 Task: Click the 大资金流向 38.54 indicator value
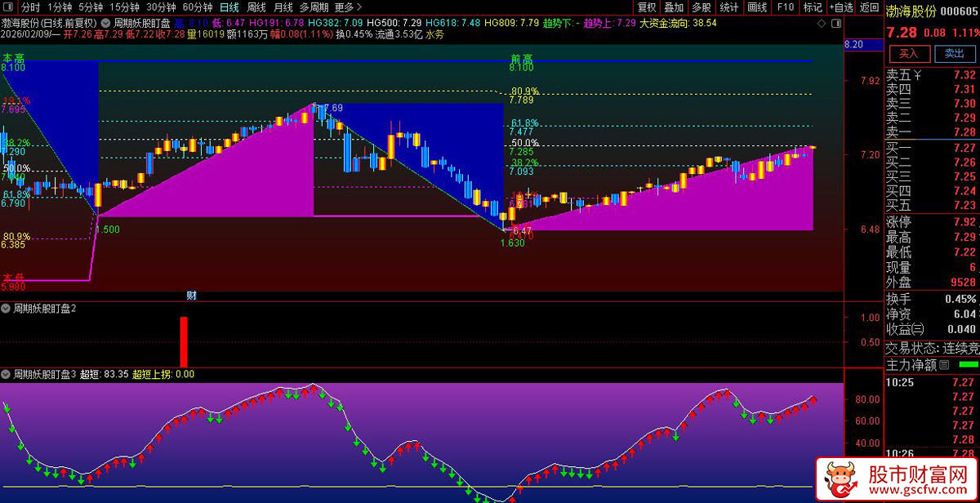(678, 23)
